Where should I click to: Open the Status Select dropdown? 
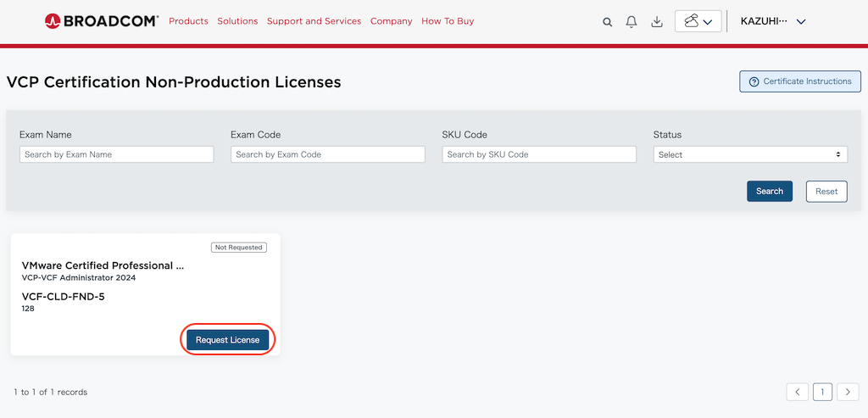(x=750, y=154)
